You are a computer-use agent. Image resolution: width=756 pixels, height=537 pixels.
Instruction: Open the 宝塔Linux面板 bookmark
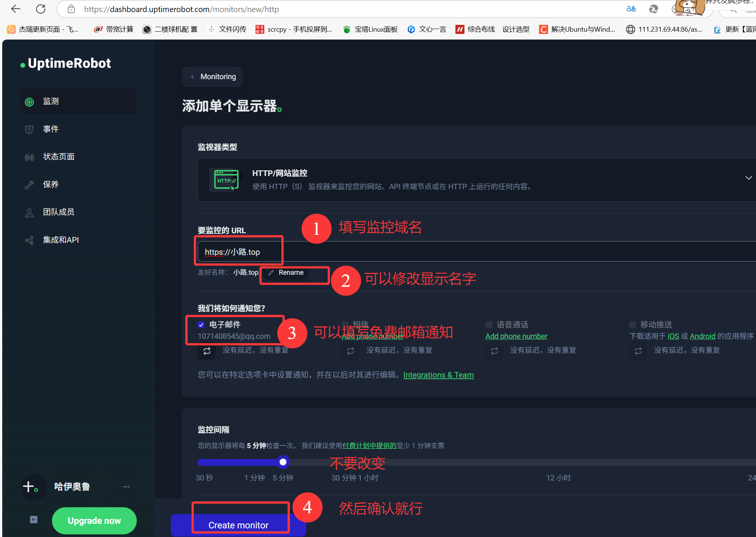[371, 29]
